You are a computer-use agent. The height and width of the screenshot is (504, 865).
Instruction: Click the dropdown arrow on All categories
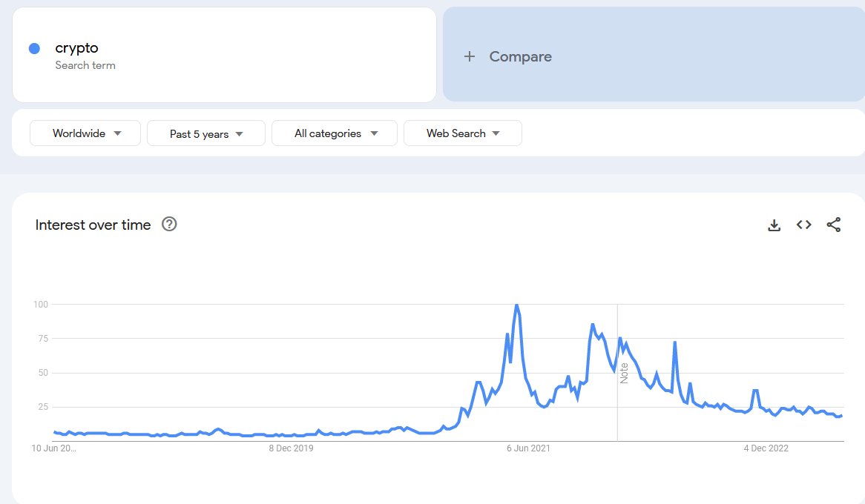coord(375,133)
